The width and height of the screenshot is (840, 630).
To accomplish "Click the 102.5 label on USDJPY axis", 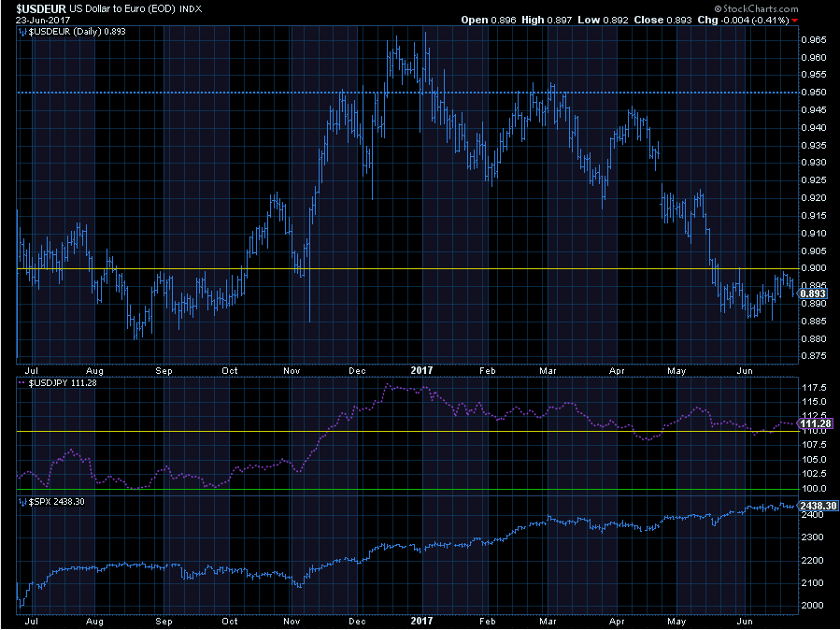I will click(814, 474).
